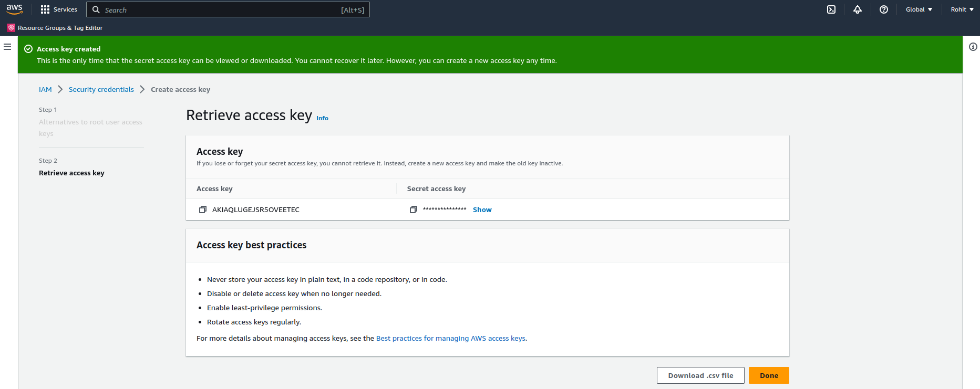The image size is (980, 389).
Task: Click the AWS logo home icon
Action: 14,9
